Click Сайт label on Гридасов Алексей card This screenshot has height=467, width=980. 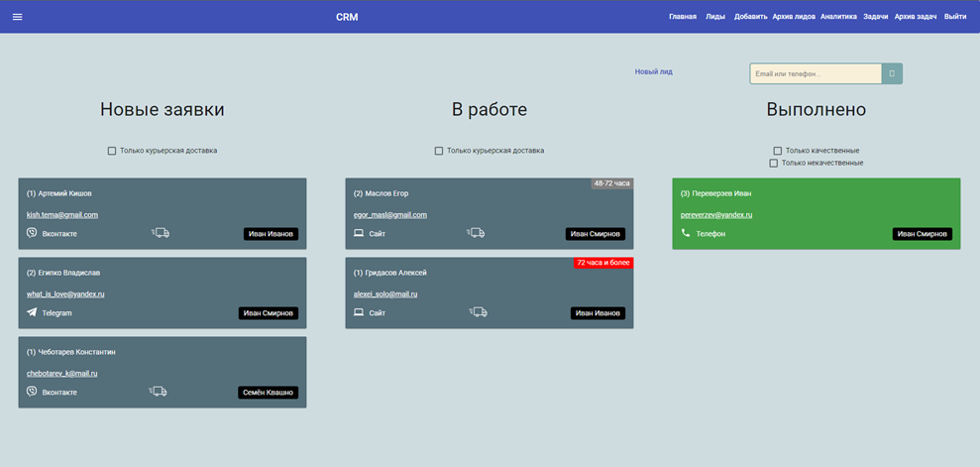(377, 313)
